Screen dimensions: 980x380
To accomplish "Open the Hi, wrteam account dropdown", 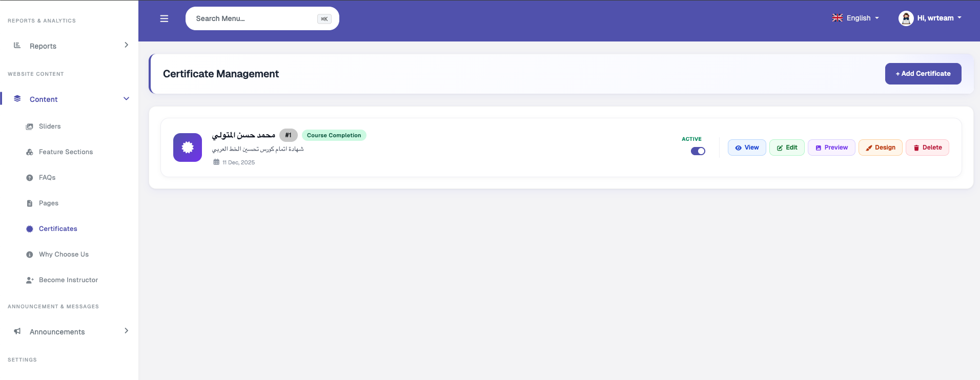I will [930, 18].
